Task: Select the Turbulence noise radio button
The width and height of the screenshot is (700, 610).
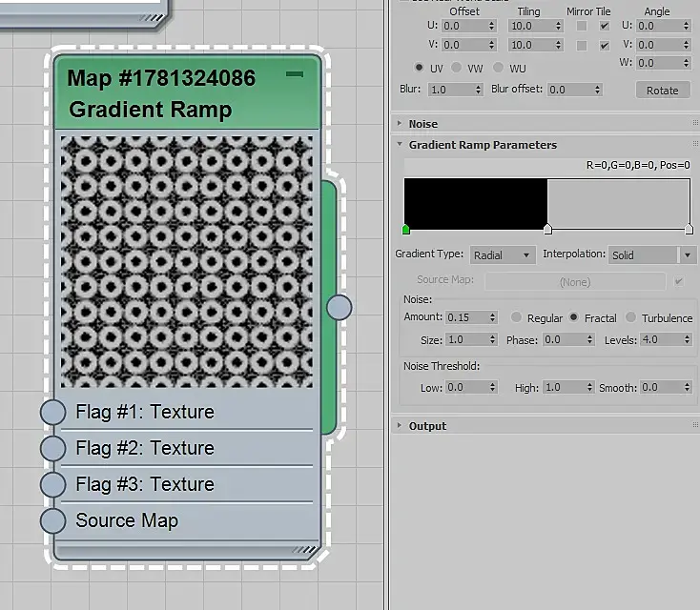Action: (630, 317)
